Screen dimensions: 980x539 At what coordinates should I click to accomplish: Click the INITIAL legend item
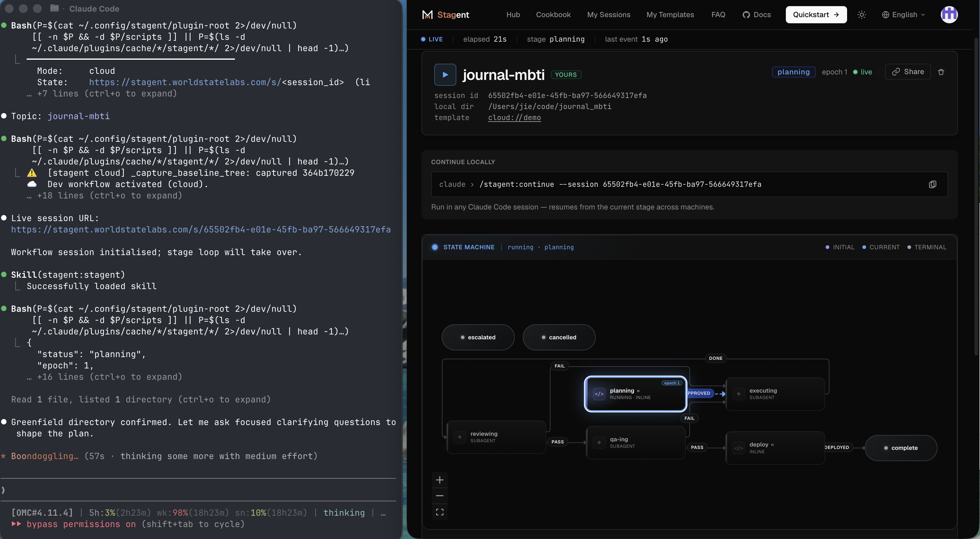click(840, 247)
